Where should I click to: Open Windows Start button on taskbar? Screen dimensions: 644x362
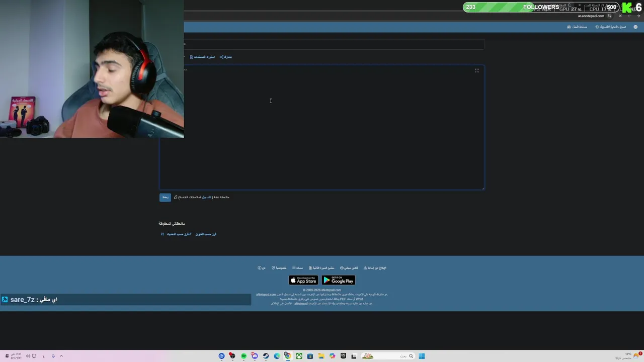(422, 356)
